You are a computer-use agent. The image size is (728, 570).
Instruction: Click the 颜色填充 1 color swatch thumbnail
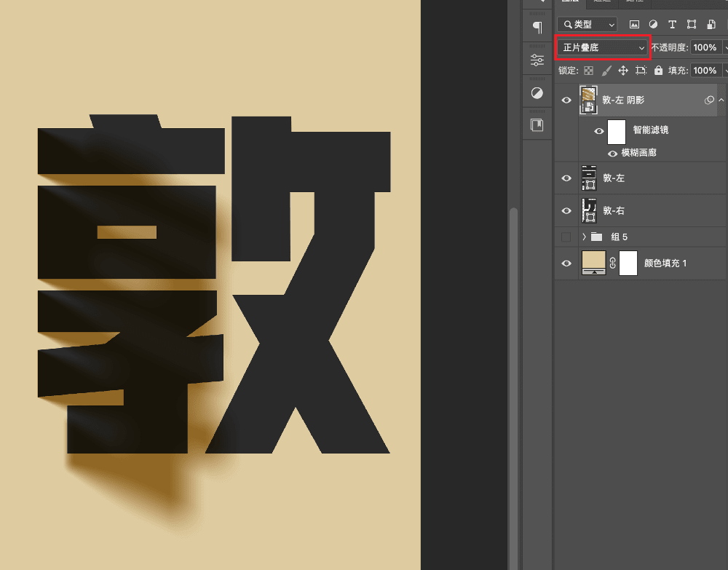click(x=594, y=263)
